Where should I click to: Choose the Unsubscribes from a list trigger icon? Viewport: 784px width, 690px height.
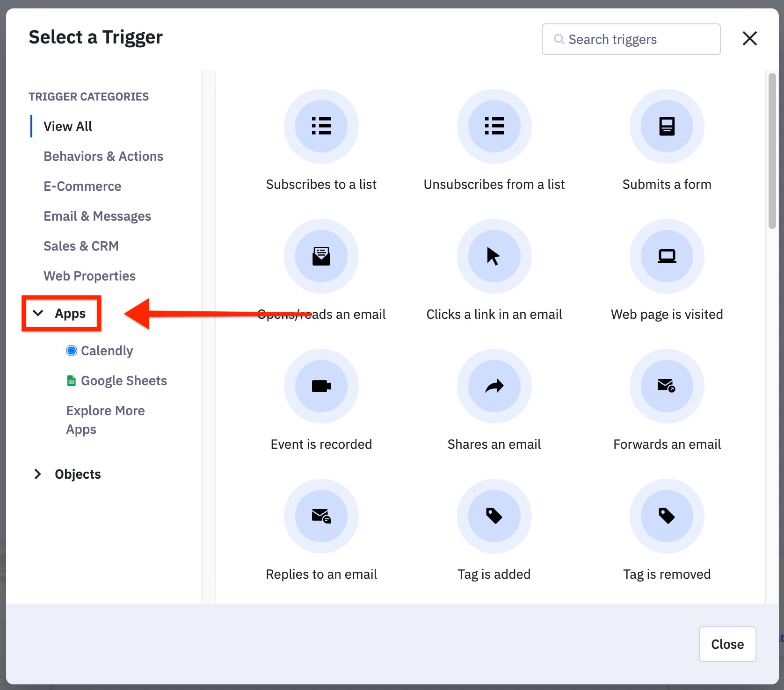(x=494, y=126)
